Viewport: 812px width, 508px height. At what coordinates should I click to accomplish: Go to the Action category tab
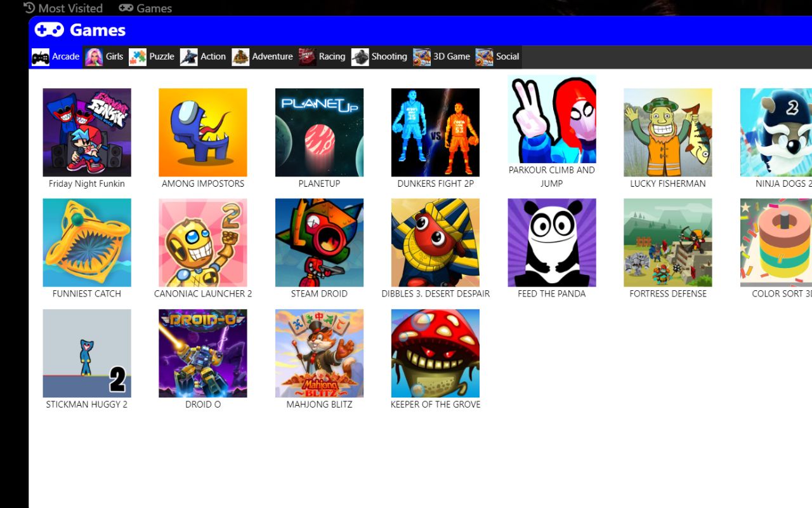[203, 57]
